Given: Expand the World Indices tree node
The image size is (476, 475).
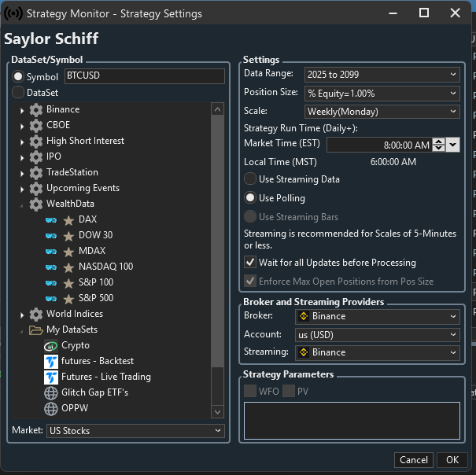Looking at the screenshot, I should point(22,314).
